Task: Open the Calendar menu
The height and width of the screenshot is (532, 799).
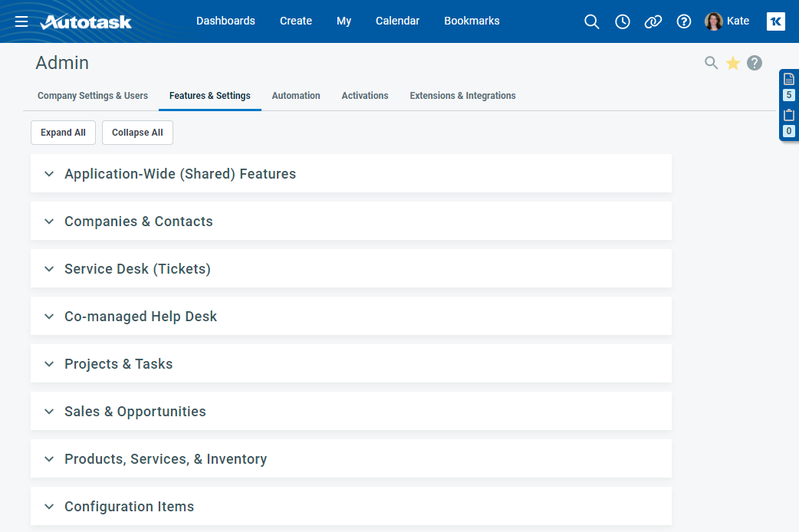Action: click(397, 21)
